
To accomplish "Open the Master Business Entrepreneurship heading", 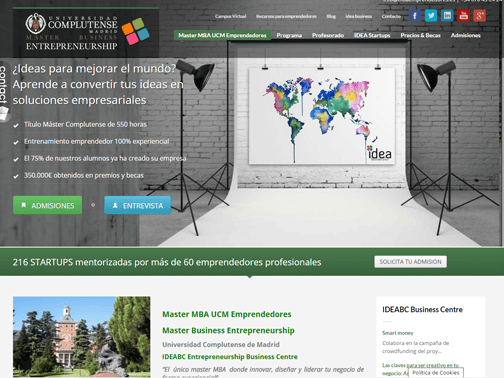I will coord(228,330).
